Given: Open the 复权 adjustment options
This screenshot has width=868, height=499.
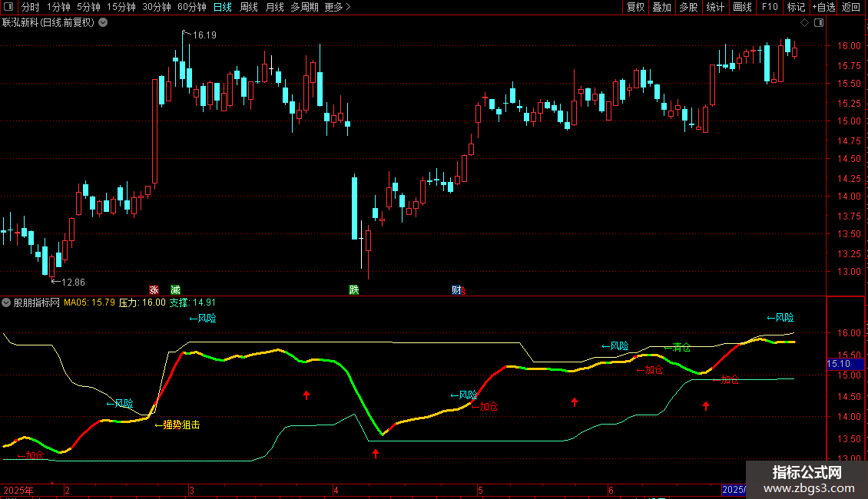Looking at the screenshot, I should point(635,7).
